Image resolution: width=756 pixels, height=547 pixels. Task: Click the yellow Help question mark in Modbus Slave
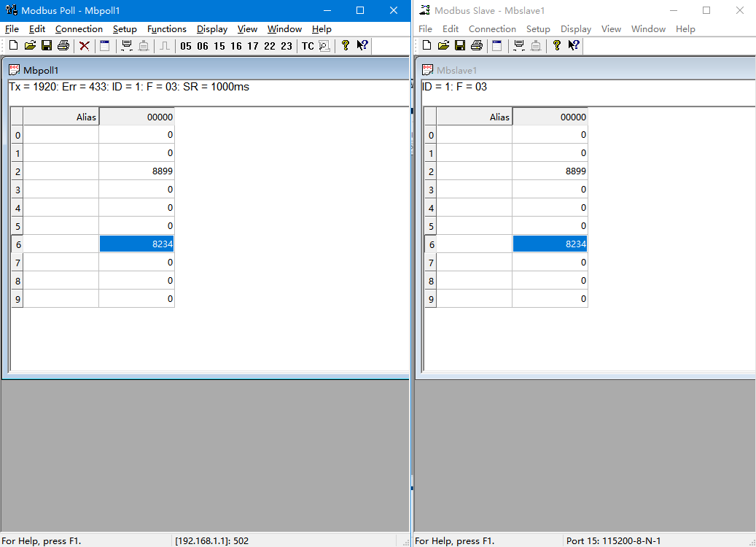[x=557, y=46]
